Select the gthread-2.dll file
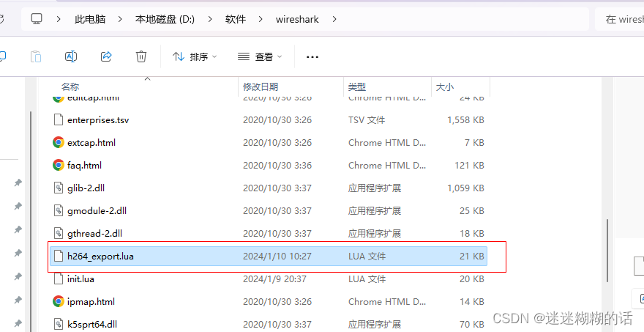 point(268,234)
